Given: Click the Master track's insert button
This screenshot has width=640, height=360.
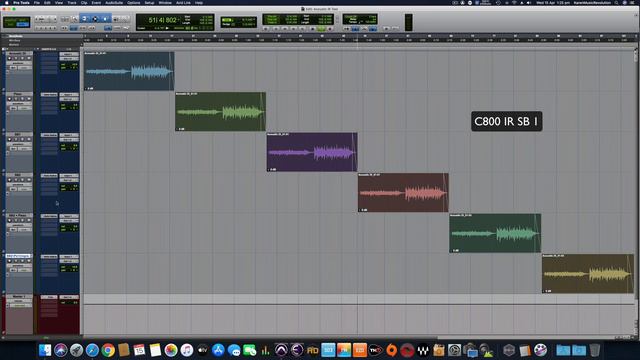Looking at the screenshot, I should pos(49,297).
